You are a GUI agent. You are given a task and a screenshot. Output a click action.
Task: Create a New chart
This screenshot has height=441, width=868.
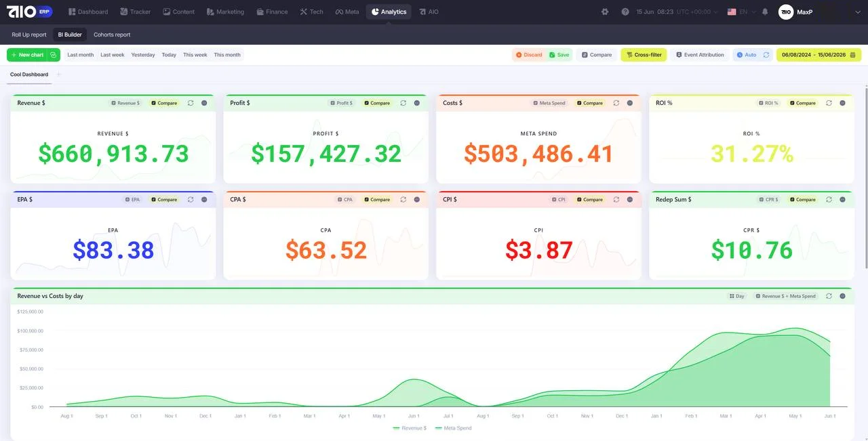coord(27,55)
